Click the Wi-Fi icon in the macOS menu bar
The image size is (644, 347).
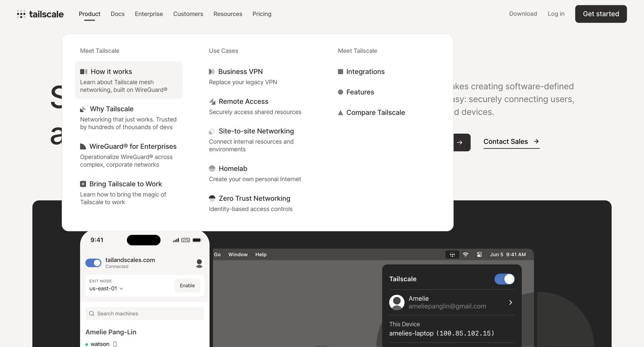coord(466,254)
